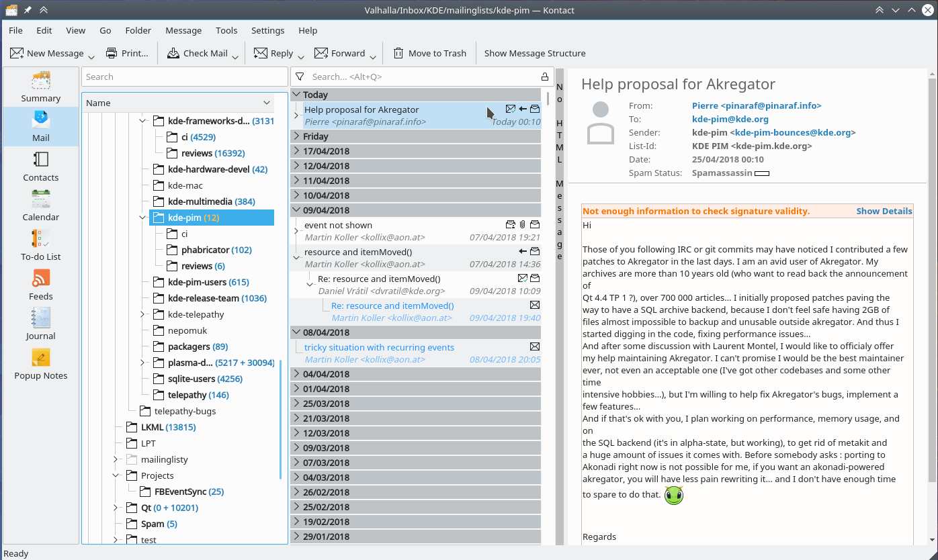
Task: Open the Feeds component
Action: (40, 285)
